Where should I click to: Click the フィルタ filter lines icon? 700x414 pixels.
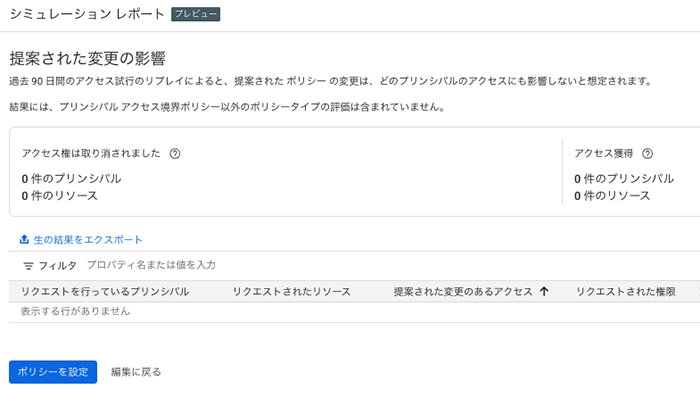[28, 266]
